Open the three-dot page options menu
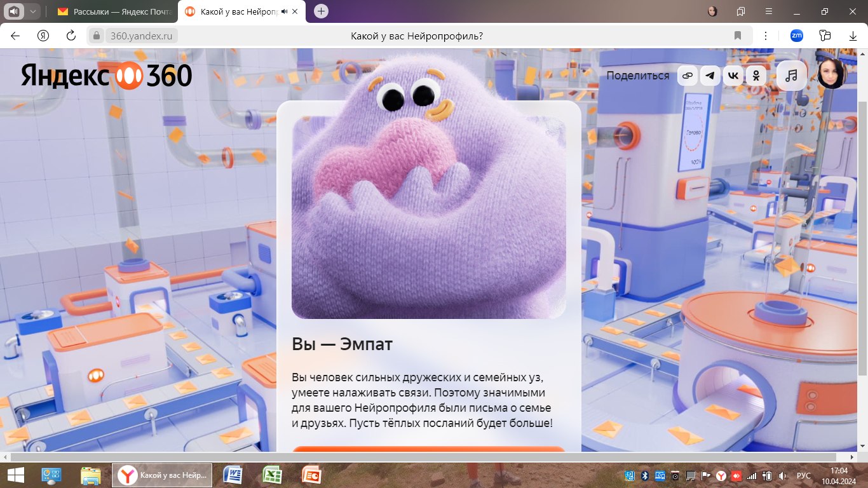 point(766,36)
